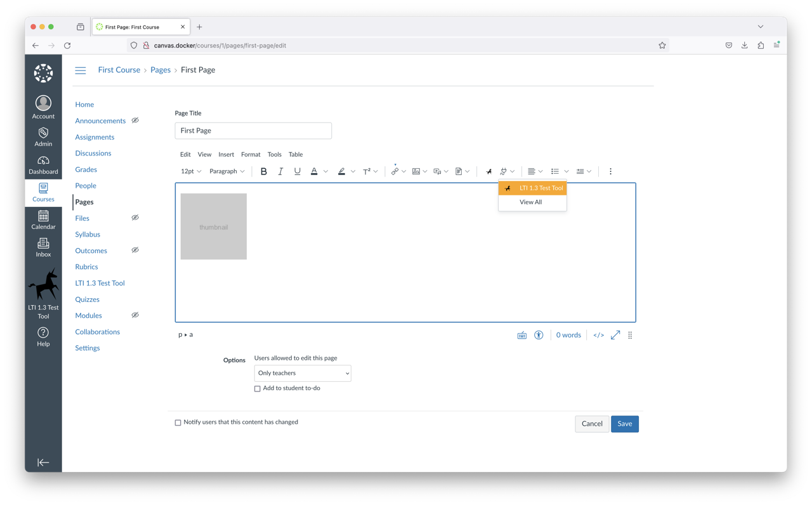Insert an image via the image icon

pos(416,171)
